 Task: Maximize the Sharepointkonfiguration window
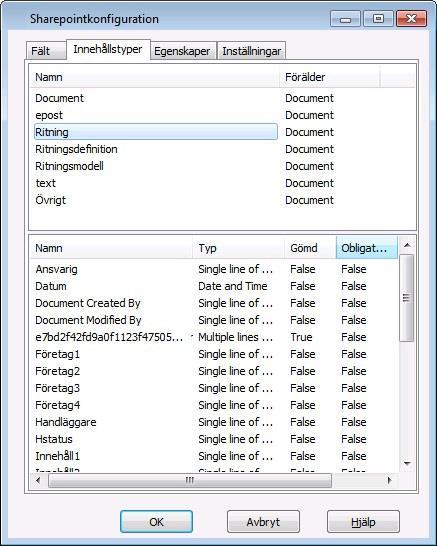[378, 19]
